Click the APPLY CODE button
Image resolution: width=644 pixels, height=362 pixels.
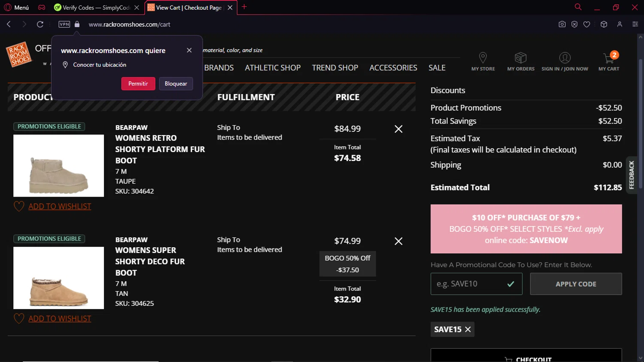click(576, 284)
